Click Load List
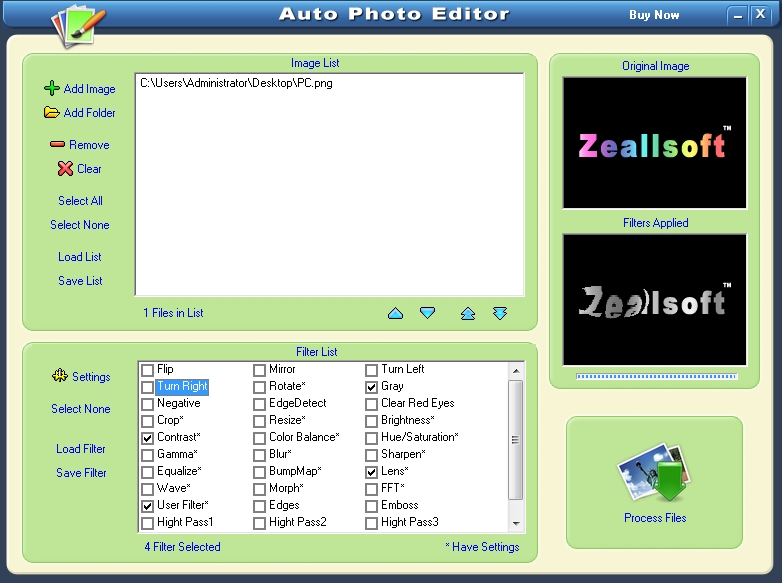 pyautogui.click(x=80, y=256)
